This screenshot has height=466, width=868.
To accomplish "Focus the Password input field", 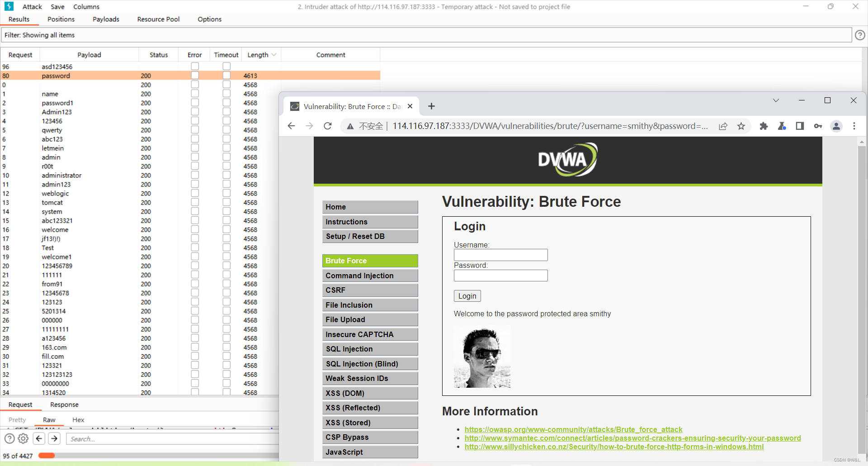I will coord(500,276).
